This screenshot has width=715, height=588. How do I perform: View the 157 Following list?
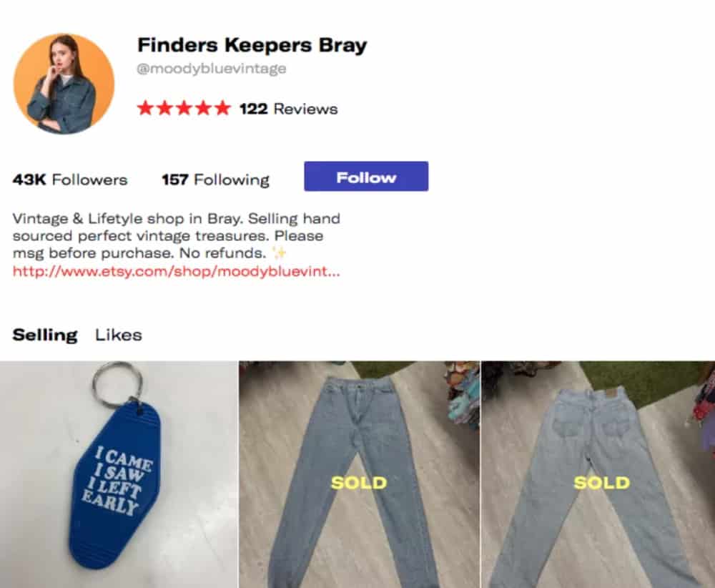click(216, 180)
